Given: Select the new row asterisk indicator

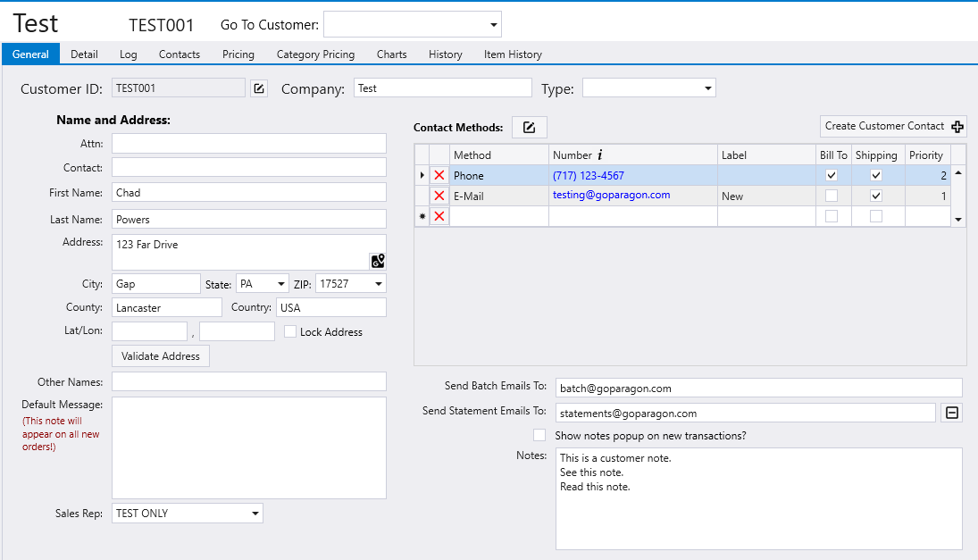Looking at the screenshot, I should click(x=422, y=216).
